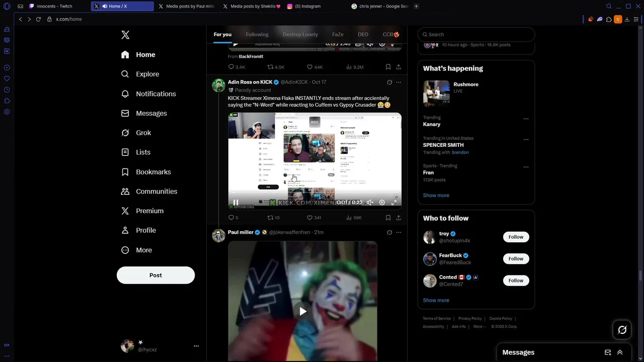
Task: Compose a new message in Messages drawer
Action: [608, 352]
